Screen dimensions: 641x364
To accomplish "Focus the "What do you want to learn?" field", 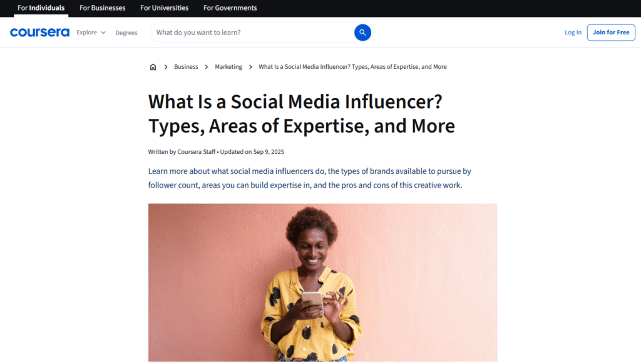I will click(250, 33).
